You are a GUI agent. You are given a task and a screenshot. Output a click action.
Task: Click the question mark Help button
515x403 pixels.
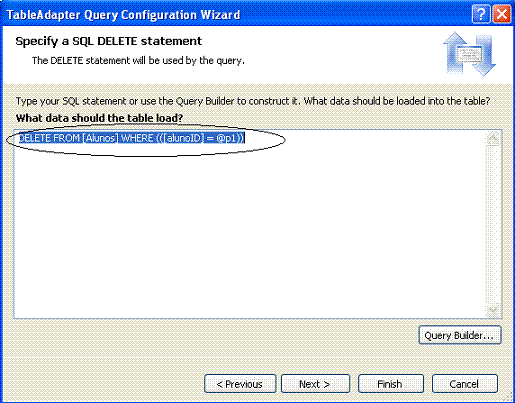tap(481, 15)
